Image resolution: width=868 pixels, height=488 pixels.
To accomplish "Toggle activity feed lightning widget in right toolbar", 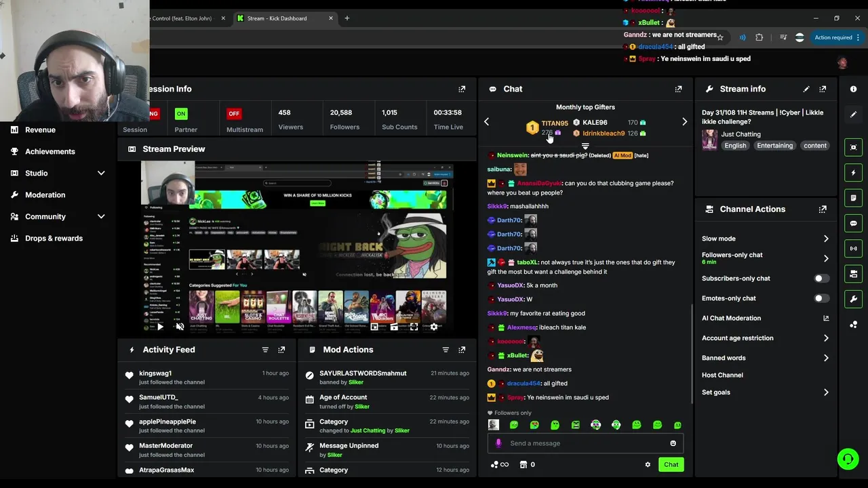I will [853, 173].
